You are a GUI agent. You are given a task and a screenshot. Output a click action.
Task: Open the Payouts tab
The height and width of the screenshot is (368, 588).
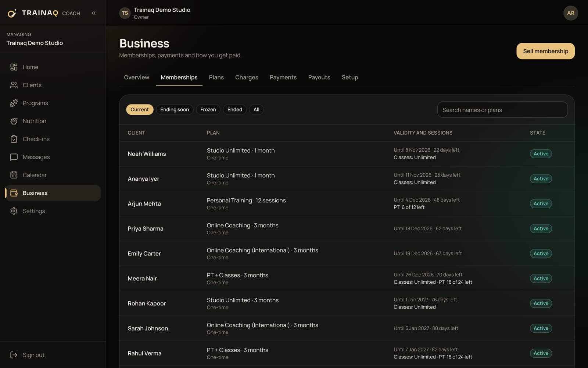tap(319, 77)
